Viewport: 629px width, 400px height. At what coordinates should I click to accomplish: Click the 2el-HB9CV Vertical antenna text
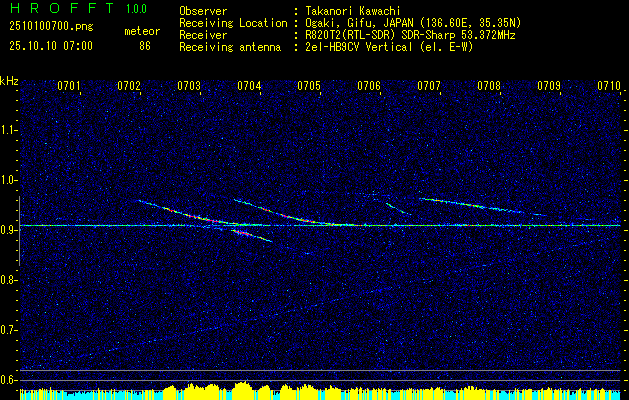pos(388,47)
